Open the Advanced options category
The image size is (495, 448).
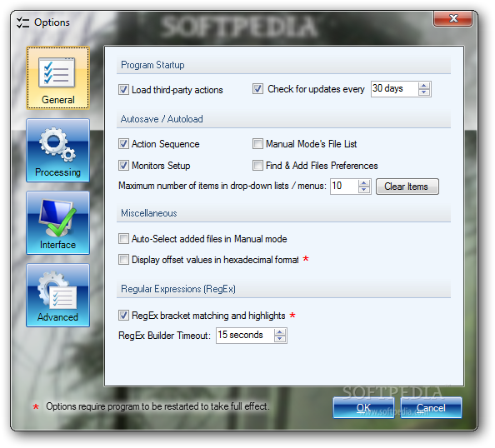57,296
